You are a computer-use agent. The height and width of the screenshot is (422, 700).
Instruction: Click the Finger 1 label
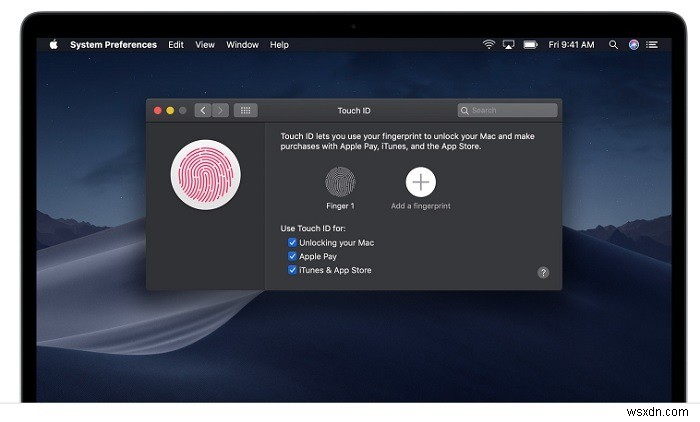tap(340, 206)
